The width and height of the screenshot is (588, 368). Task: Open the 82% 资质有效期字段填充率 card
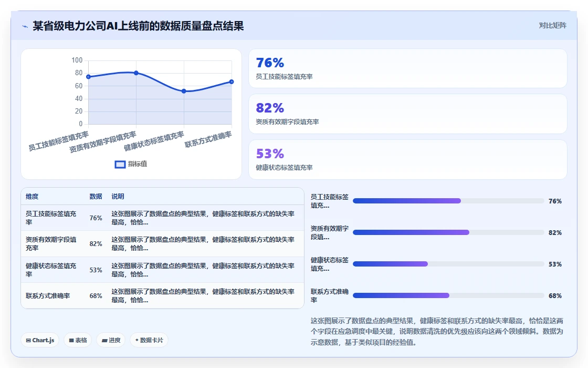tap(407, 114)
